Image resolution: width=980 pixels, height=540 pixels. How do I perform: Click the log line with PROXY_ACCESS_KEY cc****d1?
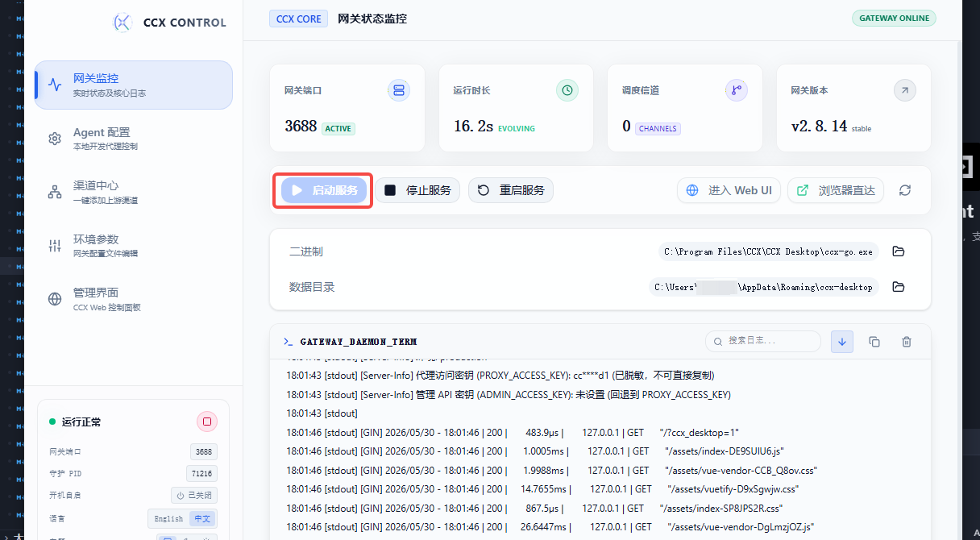point(500,376)
